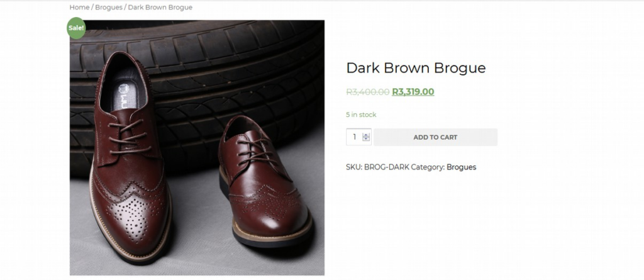Click the sale price R3,319.00
This screenshot has width=644, height=280.
coord(413,92)
